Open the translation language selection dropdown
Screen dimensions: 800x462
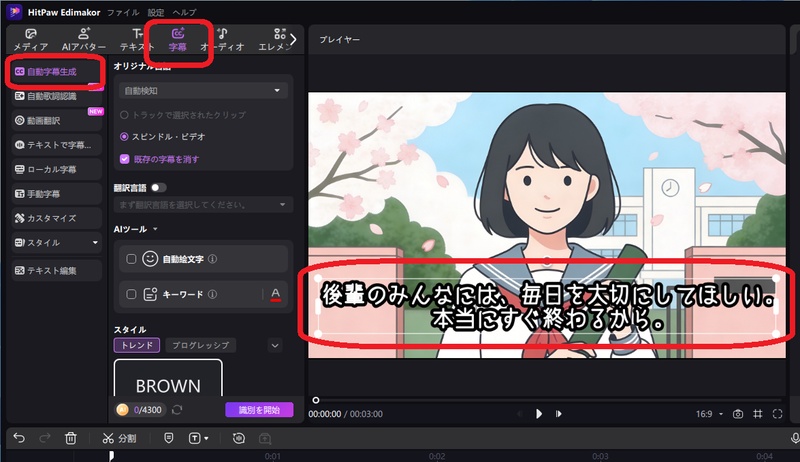[x=203, y=205]
